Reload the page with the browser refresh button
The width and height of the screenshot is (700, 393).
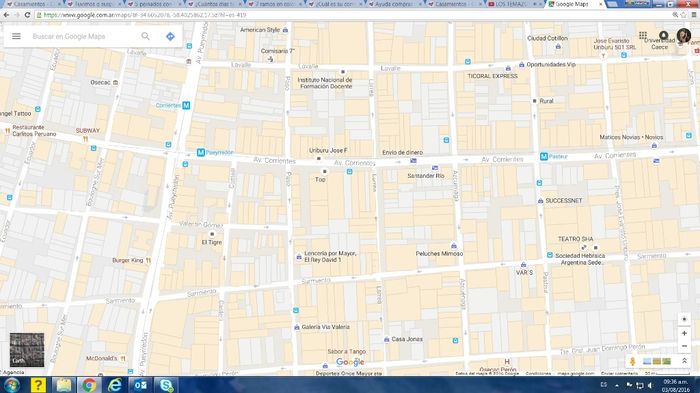pos(27,15)
